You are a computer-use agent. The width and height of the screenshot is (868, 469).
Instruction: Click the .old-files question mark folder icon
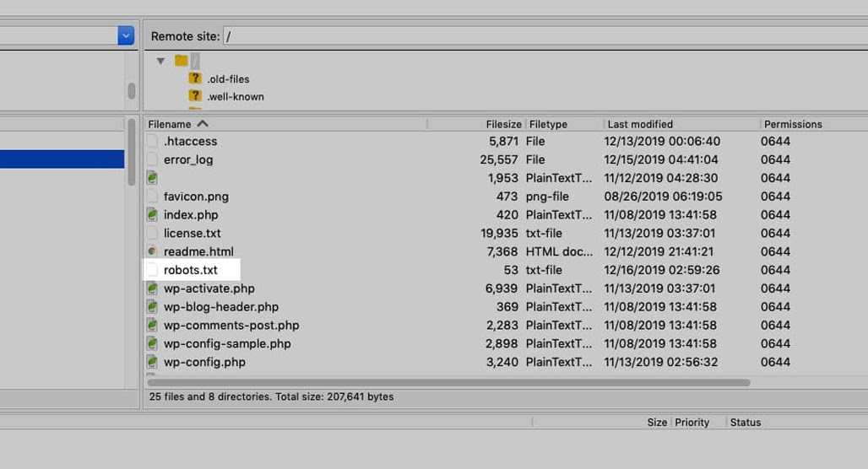click(x=194, y=78)
